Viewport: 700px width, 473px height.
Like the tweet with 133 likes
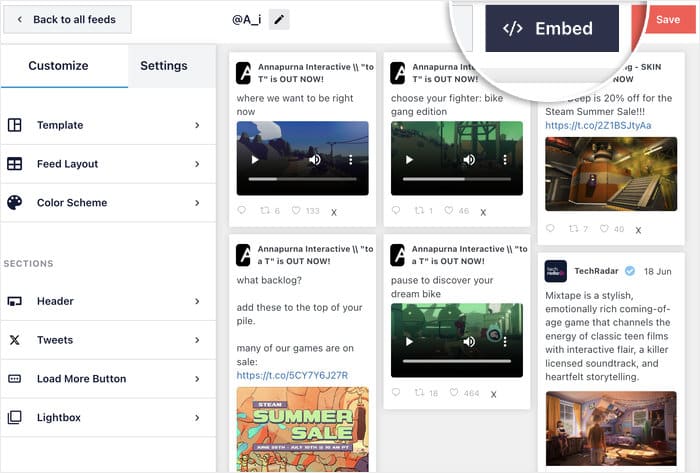pyautogui.click(x=296, y=210)
